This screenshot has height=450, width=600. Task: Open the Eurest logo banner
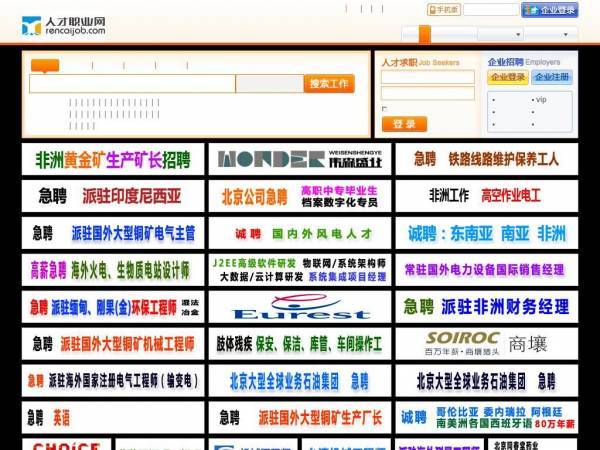coord(300,307)
